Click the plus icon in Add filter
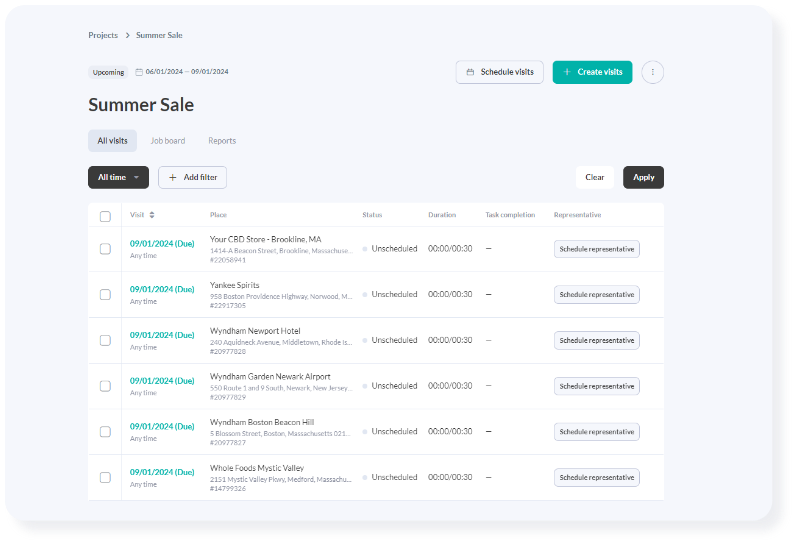 pyautogui.click(x=173, y=178)
